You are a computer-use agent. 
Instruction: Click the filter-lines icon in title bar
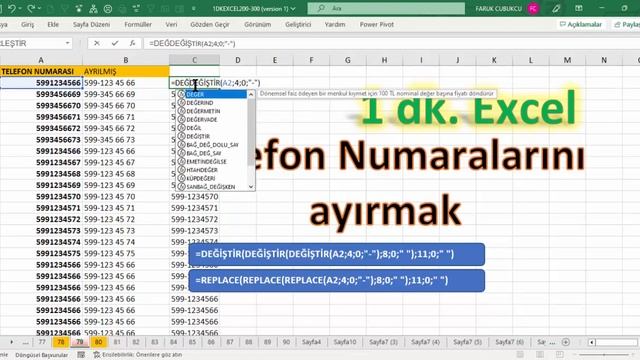tap(136, 9)
